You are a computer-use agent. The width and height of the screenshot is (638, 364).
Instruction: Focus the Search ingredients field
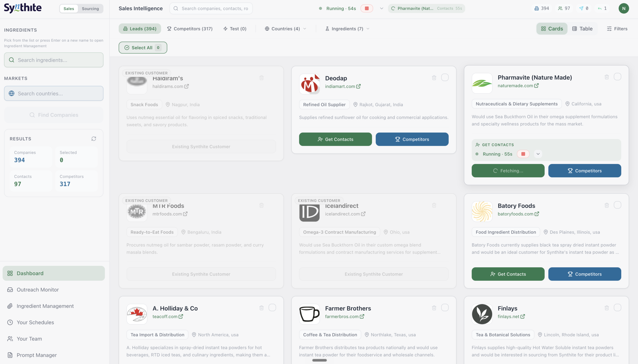pyautogui.click(x=54, y=60)
